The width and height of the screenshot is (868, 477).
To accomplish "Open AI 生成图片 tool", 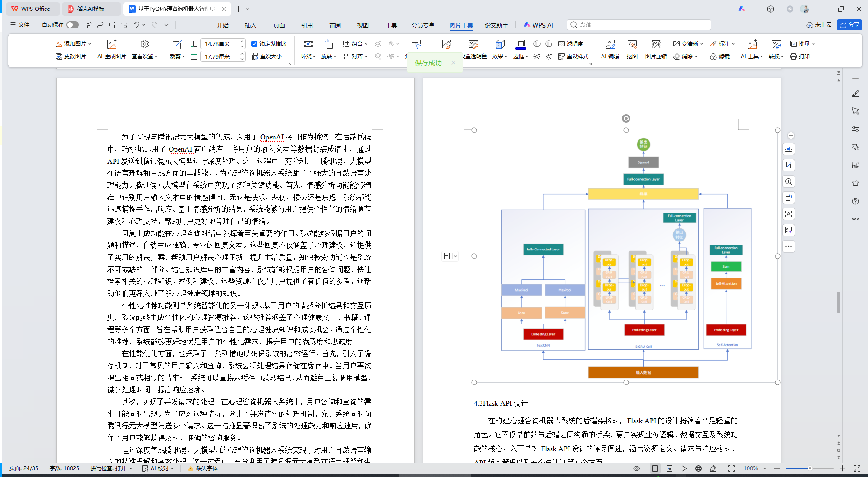I will coord(111,49).
